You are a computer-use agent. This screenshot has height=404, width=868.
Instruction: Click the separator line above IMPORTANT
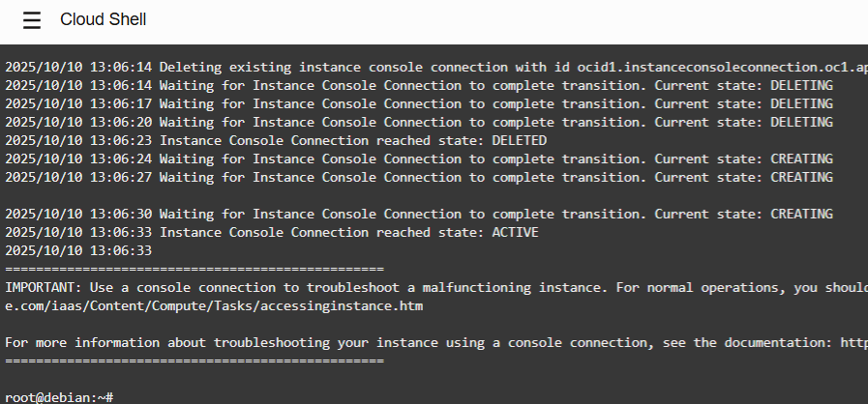pyautogui.click(x=194, y=269)
